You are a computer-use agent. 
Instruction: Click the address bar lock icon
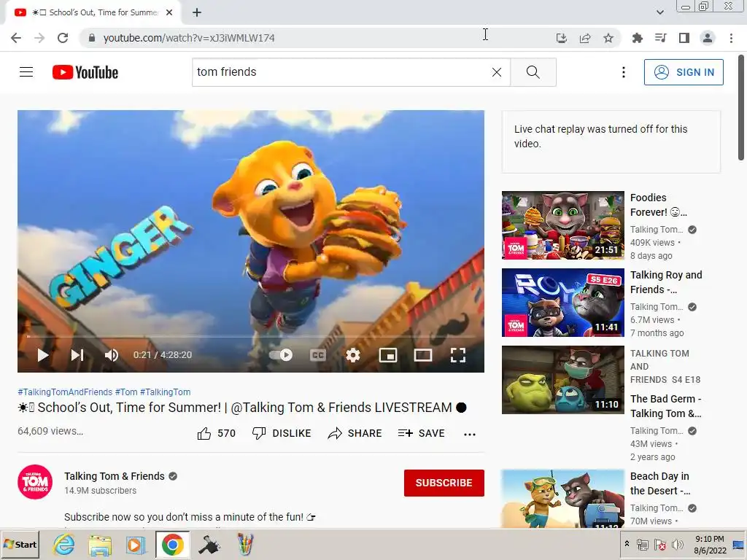pos(92,38)
